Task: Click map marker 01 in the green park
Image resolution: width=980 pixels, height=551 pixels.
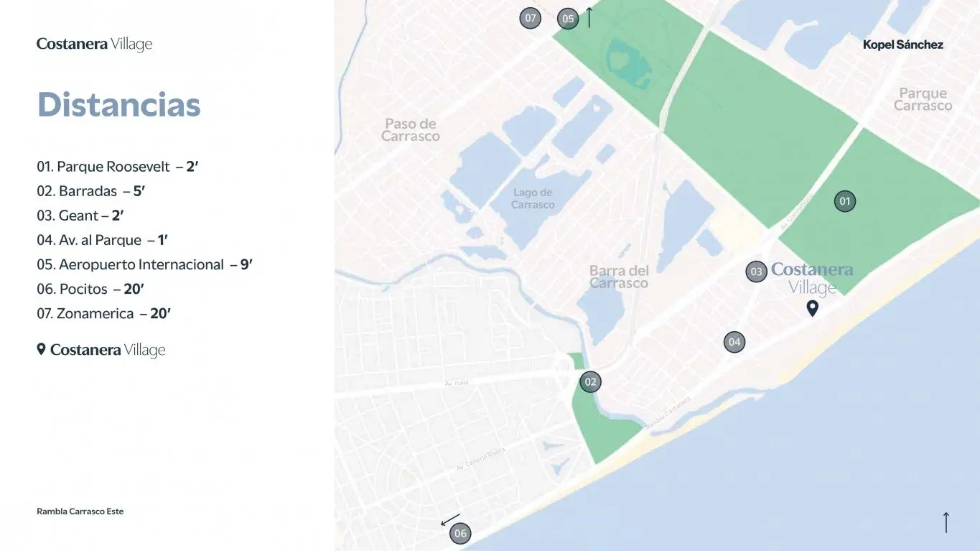Action: [845, 201]
